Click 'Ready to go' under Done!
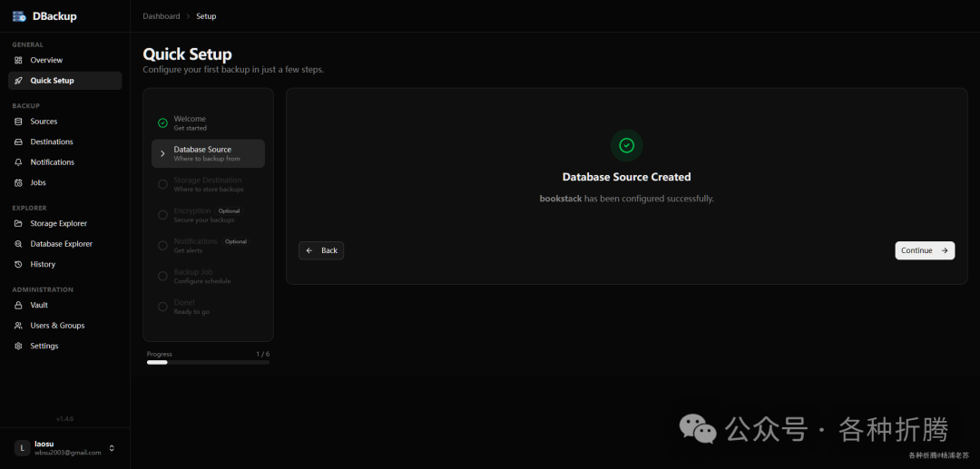Image resolution: width=980 pixels, height=469 pixels. point(191,312)
